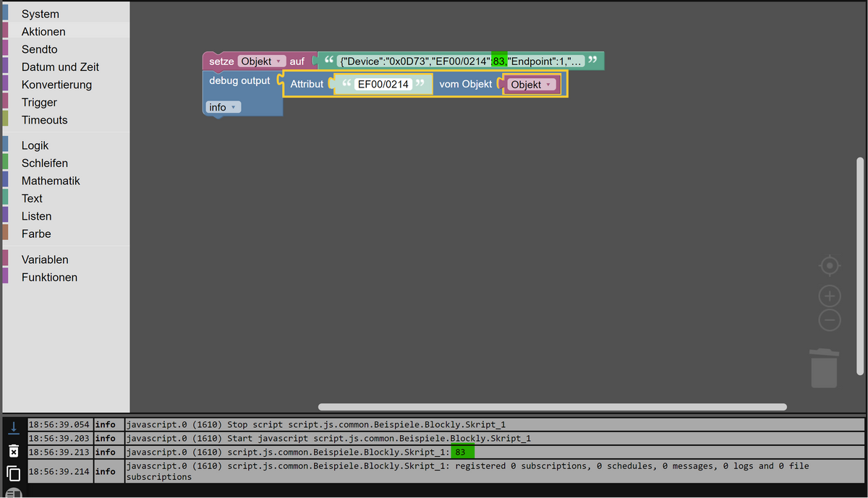868x498 pixels.
Task: Click the scroll-to-bottom log icon
Action: pyautogui.click(x=13, y=427)
